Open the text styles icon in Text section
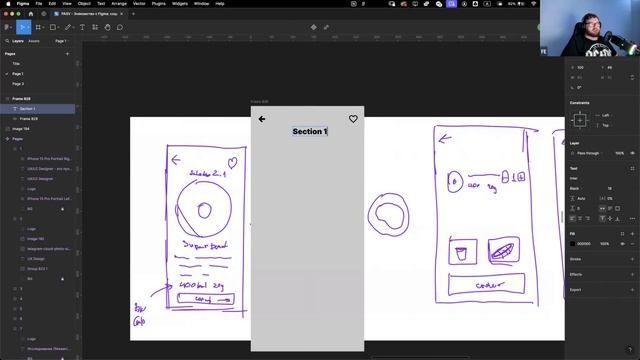 pyautogui.click(x=632, y=168)
